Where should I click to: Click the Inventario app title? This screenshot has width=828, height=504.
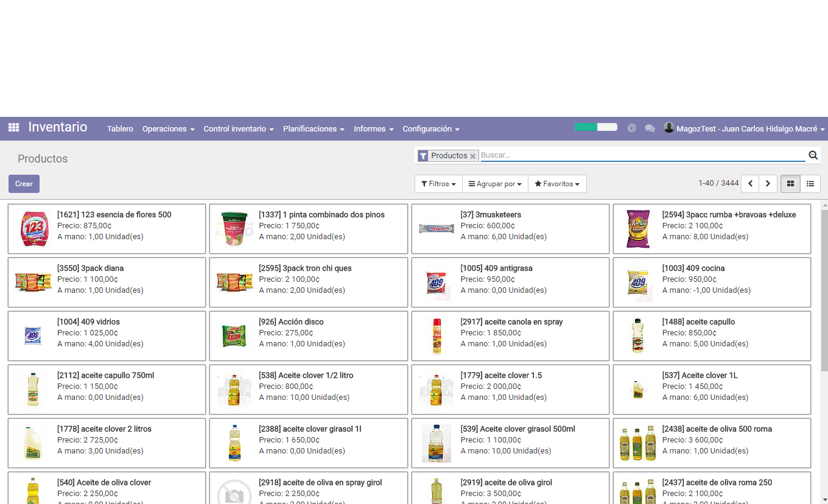(58, 127)
